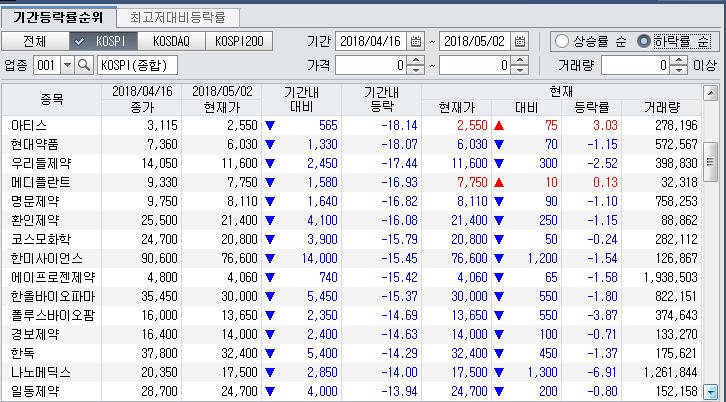Screen dimensions: 726x402
Task: Select the KOSDAQ market button
Action: (x=171, y=42)
